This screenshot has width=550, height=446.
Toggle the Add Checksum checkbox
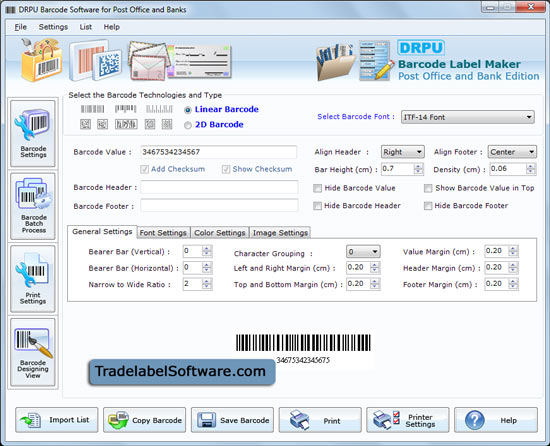click(144, 170)
